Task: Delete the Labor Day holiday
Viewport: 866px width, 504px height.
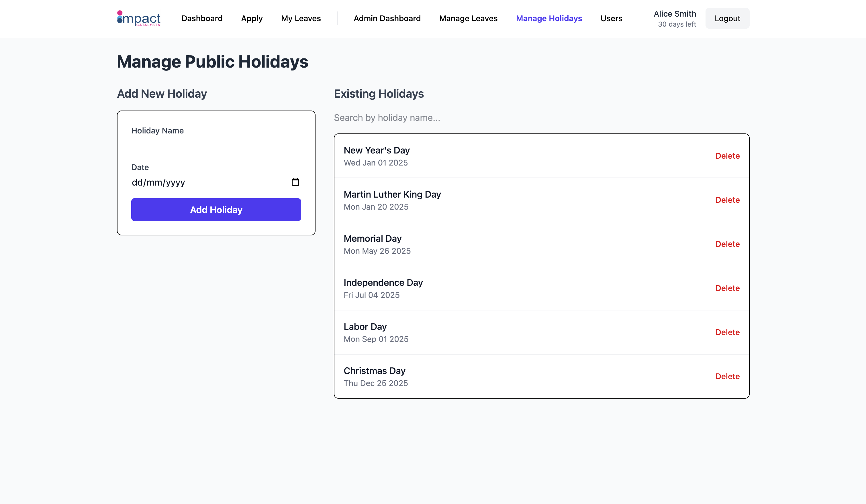Action: click(727, 332)
